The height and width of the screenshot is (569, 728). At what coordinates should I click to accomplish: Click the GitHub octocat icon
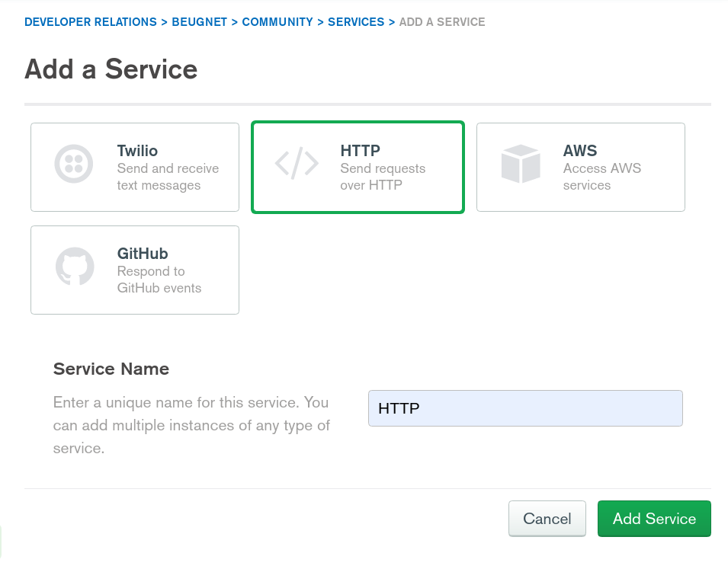tap(75, 267)
